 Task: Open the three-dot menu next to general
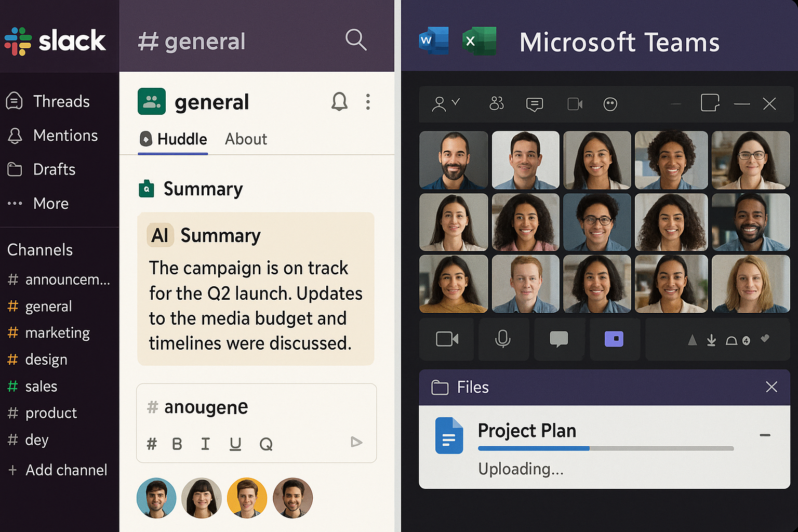tap(368, 102)
